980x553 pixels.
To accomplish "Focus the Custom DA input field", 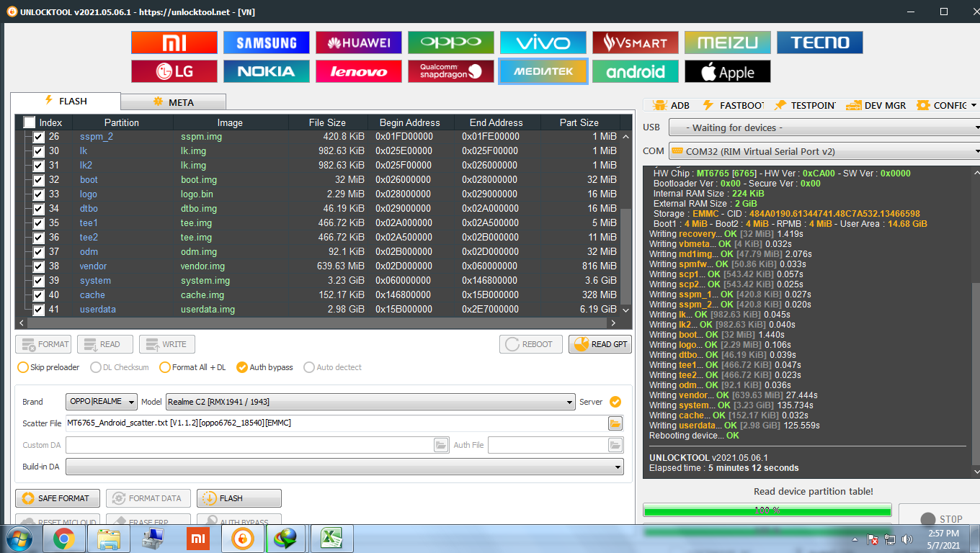I will (x=249, y=445).
